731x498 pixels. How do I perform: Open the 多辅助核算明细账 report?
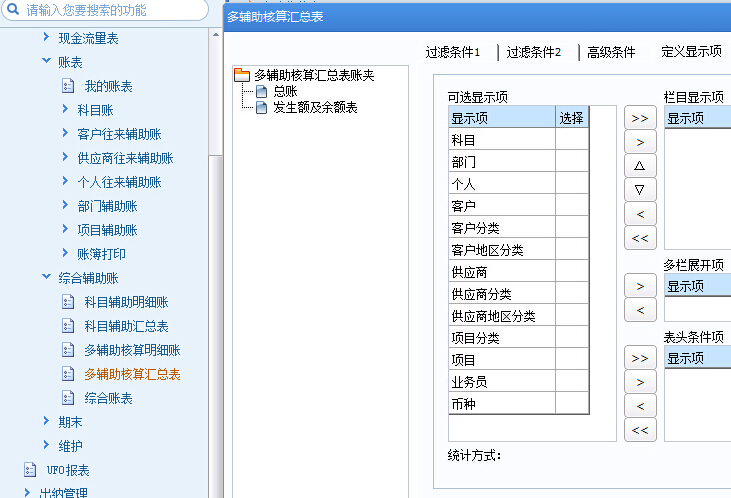click(x=132, y=350)
